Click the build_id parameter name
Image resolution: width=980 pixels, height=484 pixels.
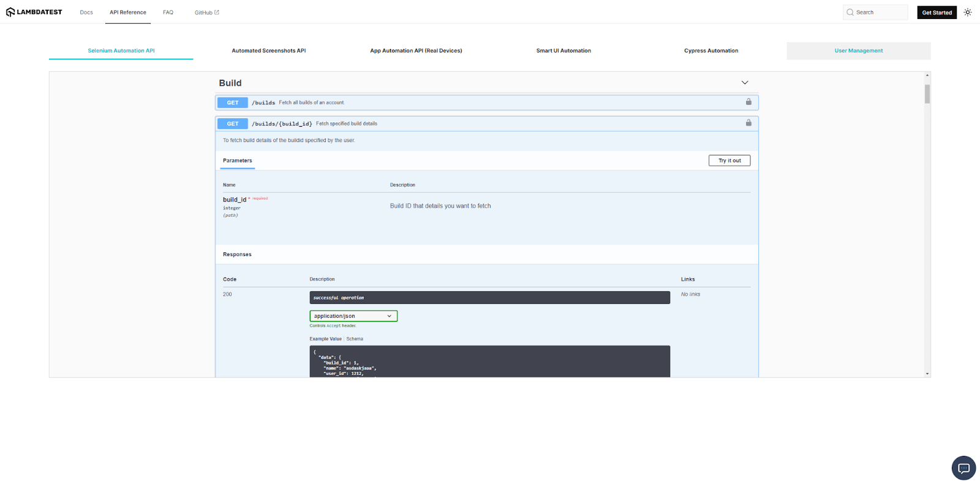coord(235,200)
